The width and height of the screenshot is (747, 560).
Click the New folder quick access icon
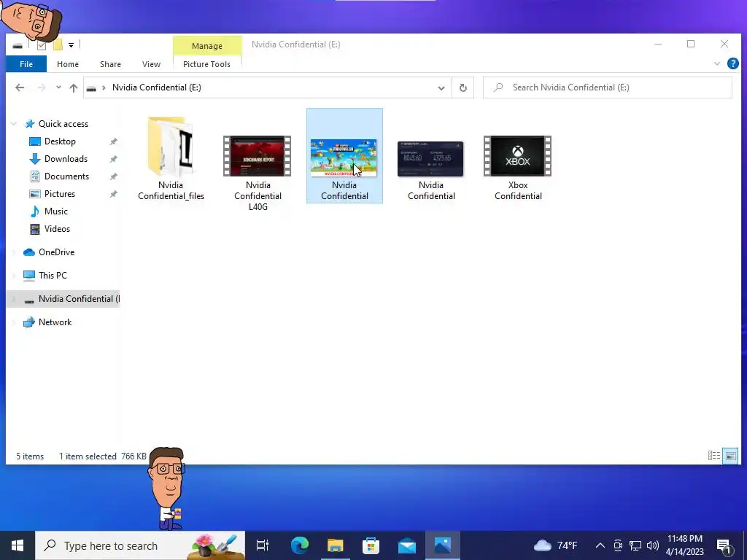58,45
